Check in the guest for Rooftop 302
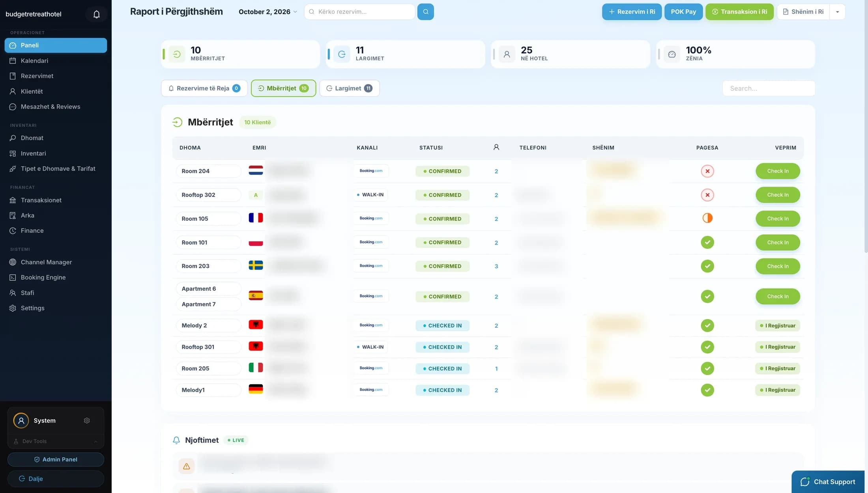 [778, 195]
